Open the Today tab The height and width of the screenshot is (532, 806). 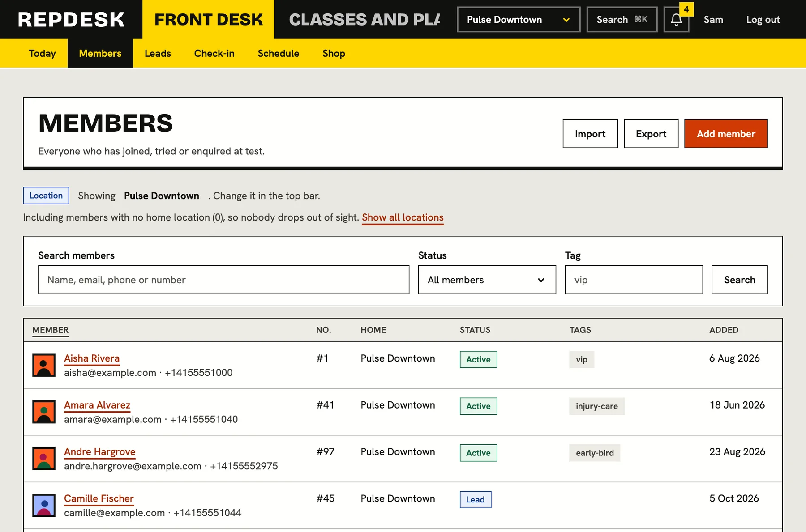coord(42,53)
